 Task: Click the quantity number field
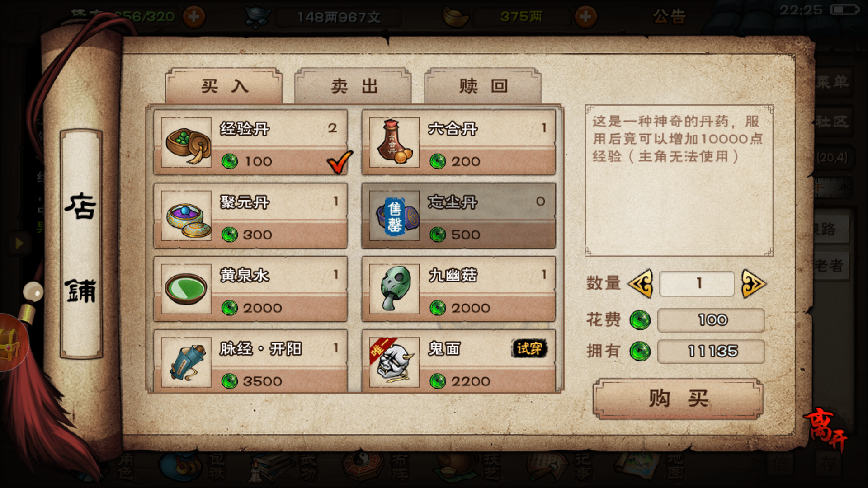click(x=697, y=284)
